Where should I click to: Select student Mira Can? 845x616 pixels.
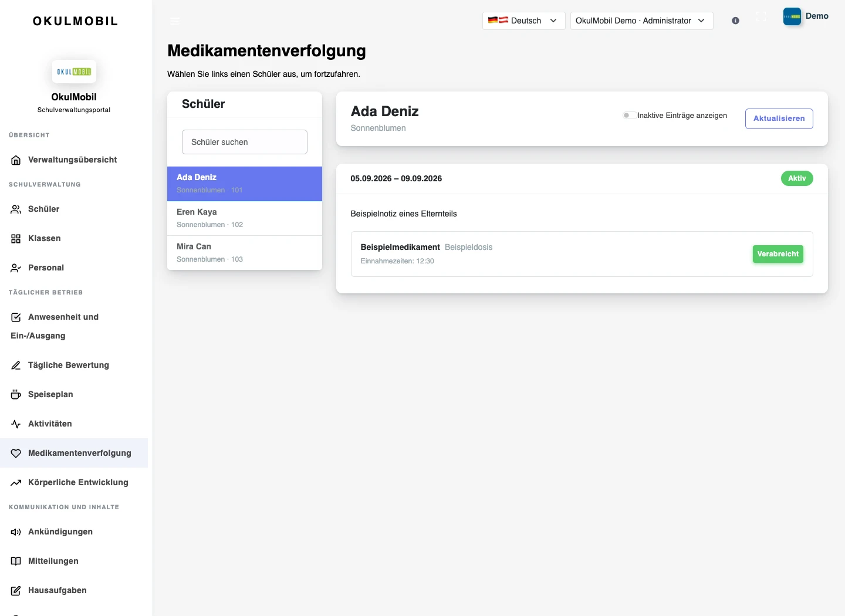[x=245, y=253]
